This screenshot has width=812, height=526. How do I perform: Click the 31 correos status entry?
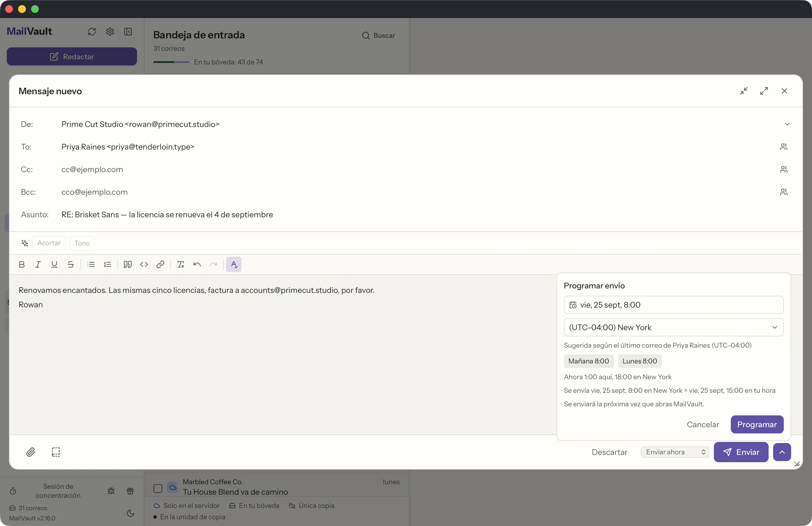tap(28, 508)
